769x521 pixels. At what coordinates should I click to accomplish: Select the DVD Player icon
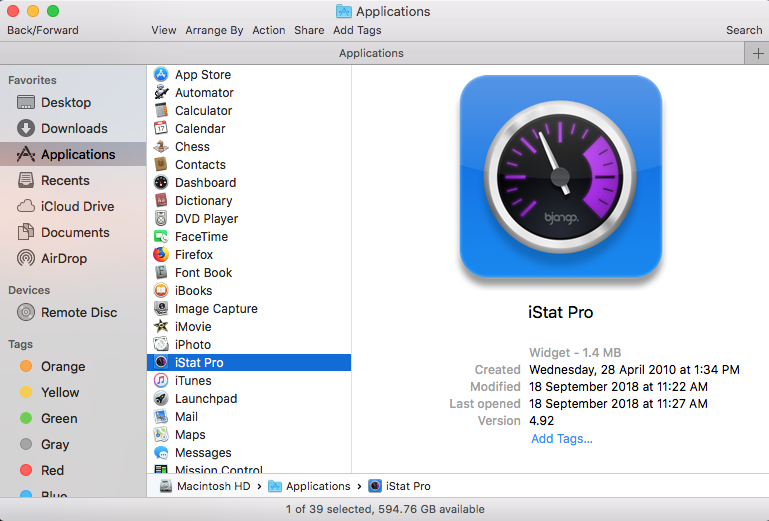point(161,218)
